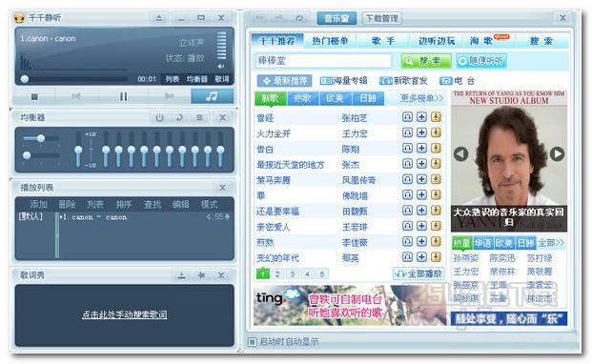
Task: Go back in the music window
Action: [x=259, y=18]
